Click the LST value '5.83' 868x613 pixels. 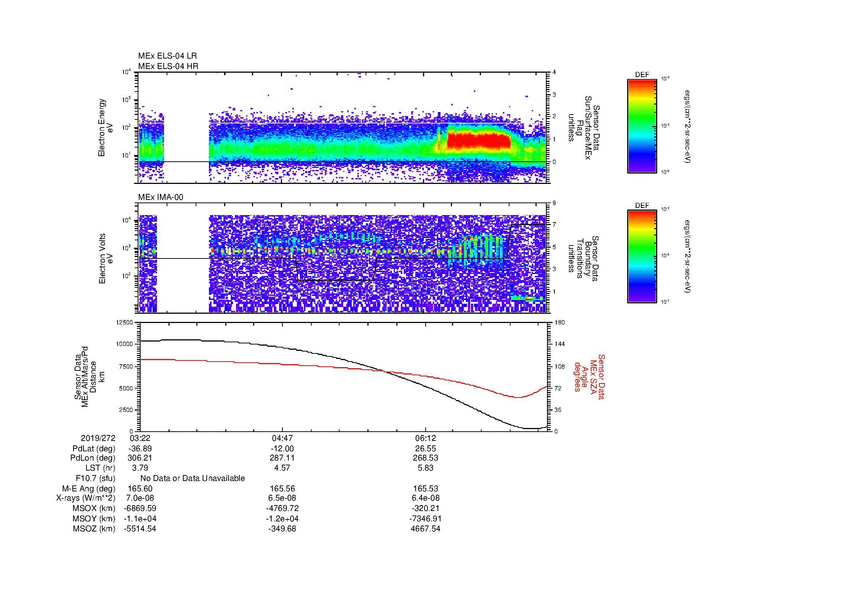tap(425, 468)
